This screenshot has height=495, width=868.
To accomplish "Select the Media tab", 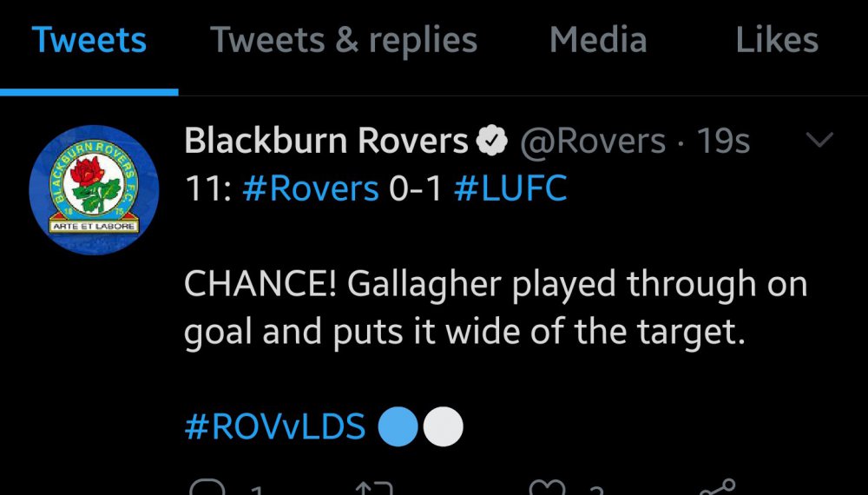I will tap(597, 41).
